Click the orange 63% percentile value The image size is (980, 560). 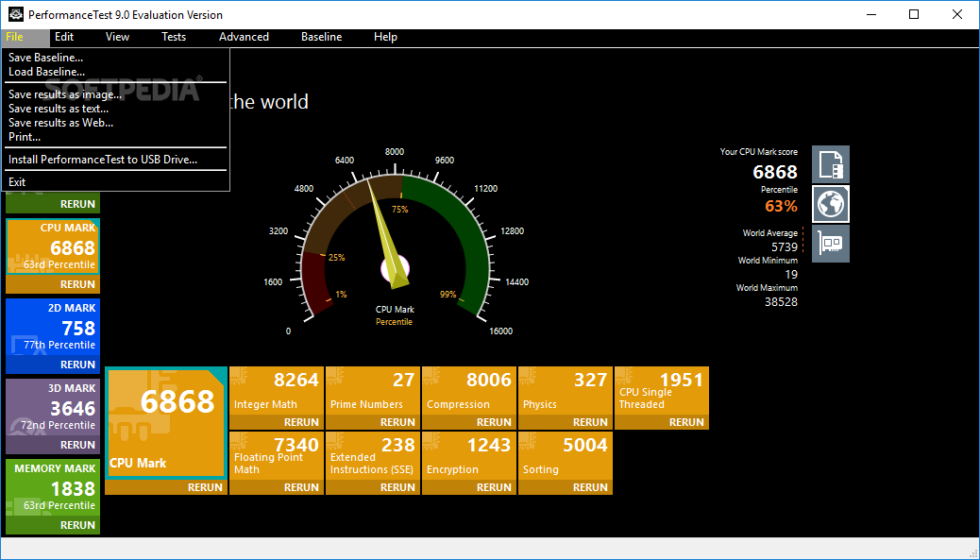coord(781,206)
